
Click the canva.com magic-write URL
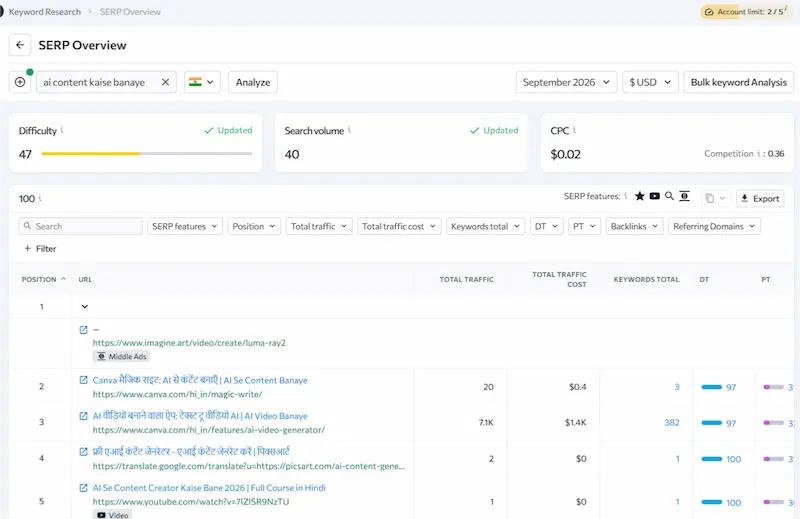(177, 394)
